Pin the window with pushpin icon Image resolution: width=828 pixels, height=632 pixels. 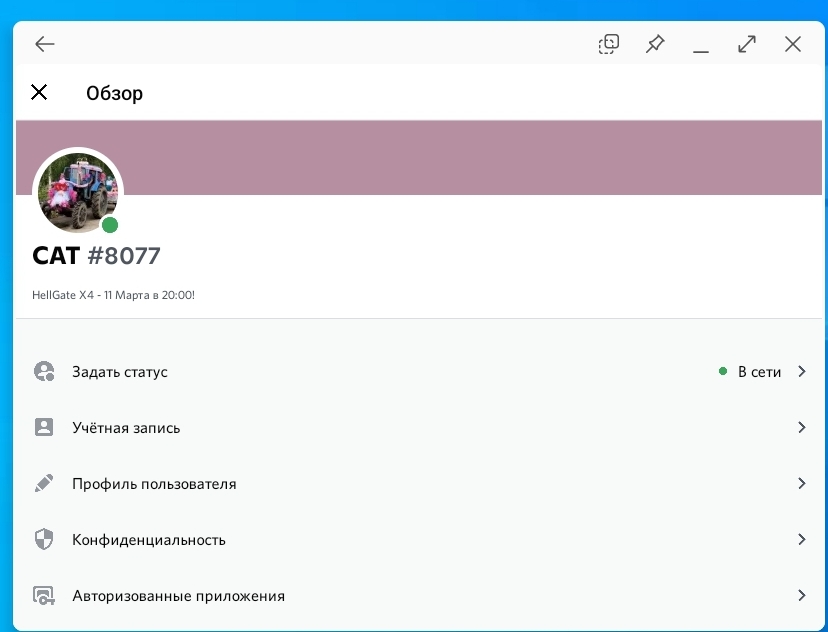pyautogui.click(x=655, y=44)
